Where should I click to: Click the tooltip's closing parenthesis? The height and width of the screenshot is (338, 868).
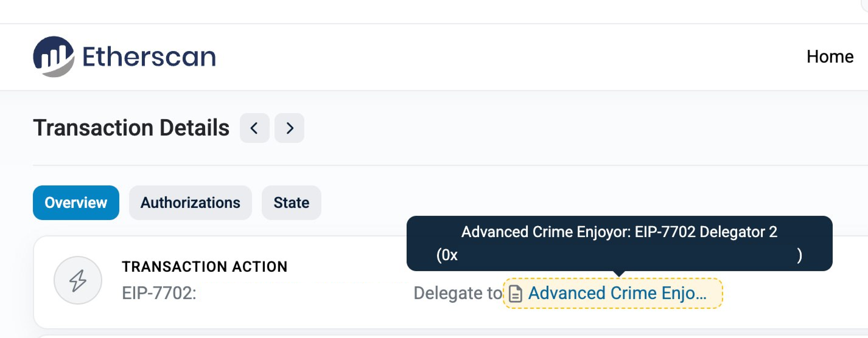pyautogui.click(x=799, y=255)
